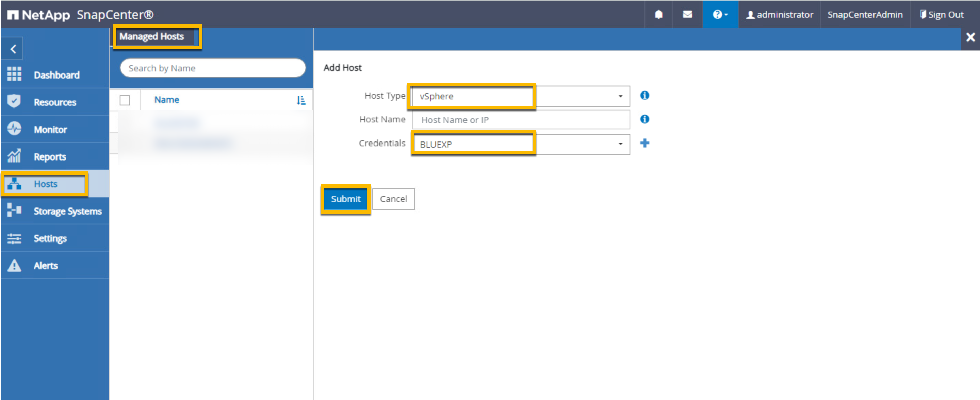The width and height of the screenshot is (980, 400).
Task: Add new credential with plus icon
Action: tap(644, 143)
